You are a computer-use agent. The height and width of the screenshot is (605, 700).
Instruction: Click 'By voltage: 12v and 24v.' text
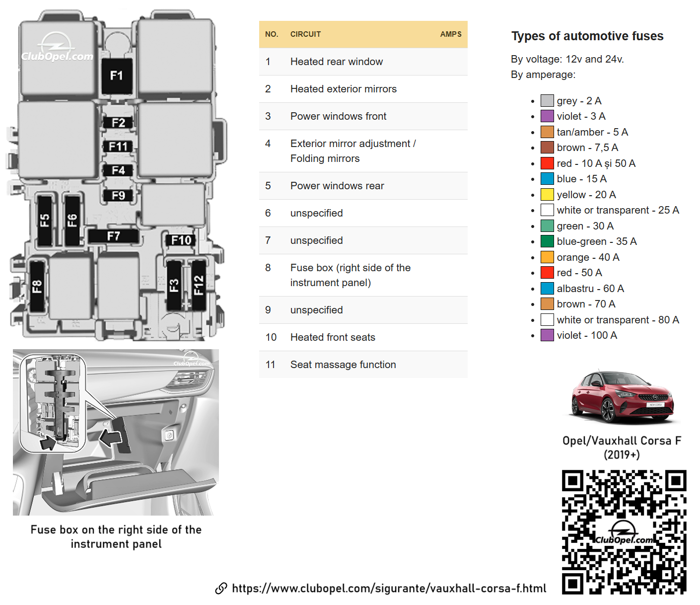pos(567,59)
